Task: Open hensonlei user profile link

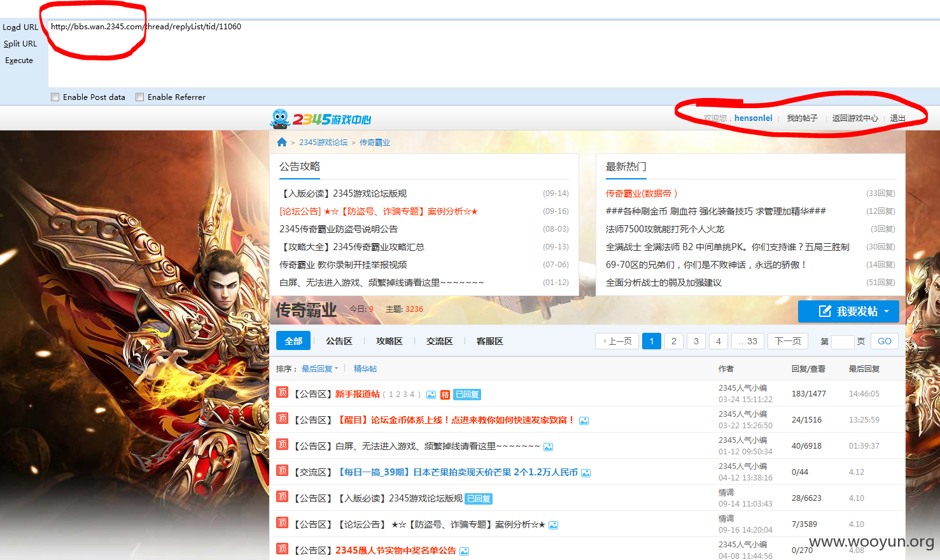Action: (754, 118)
